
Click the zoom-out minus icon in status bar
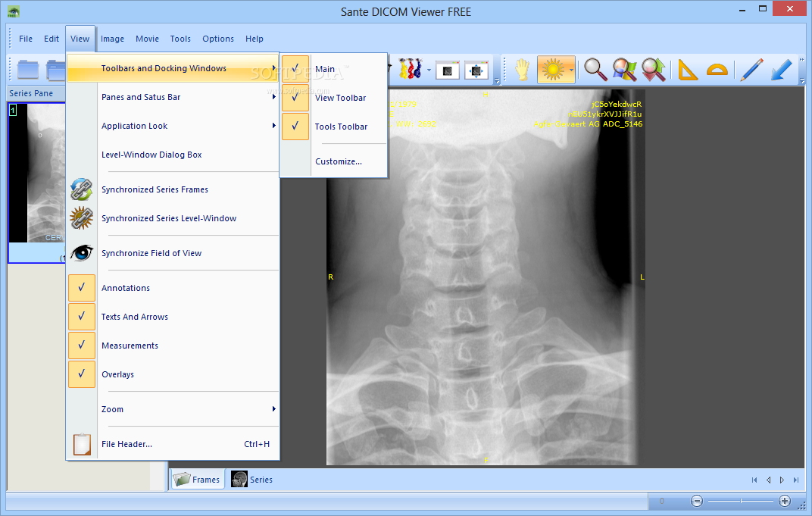(697, 501)
